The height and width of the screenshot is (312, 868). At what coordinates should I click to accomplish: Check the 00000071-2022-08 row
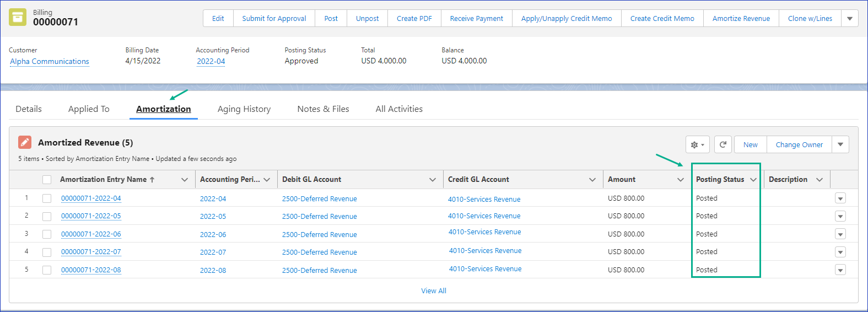[47, 270]
